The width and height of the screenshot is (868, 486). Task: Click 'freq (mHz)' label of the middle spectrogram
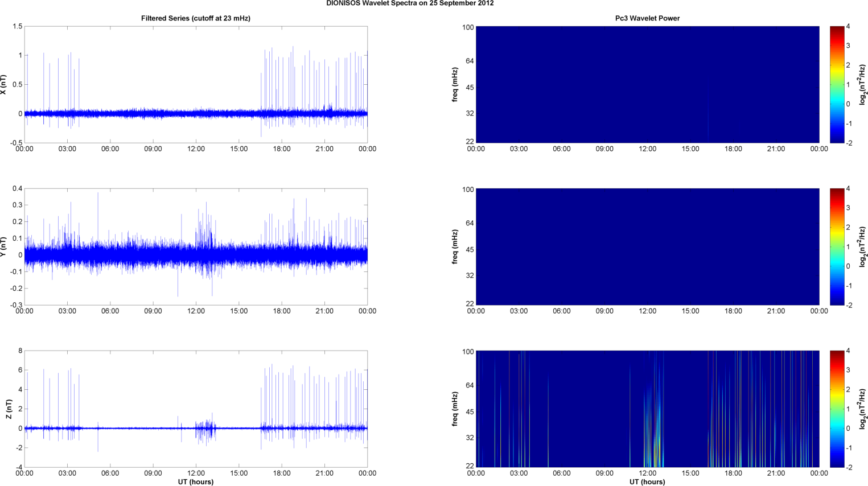[455, 246]
